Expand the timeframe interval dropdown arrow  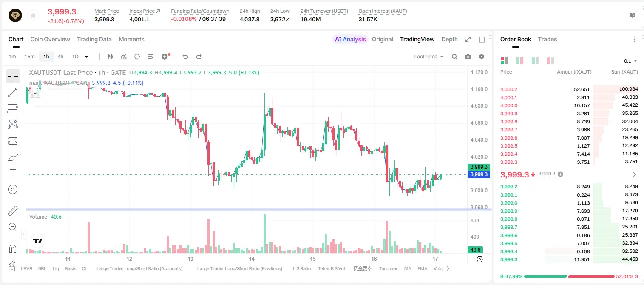click(86, 57)
